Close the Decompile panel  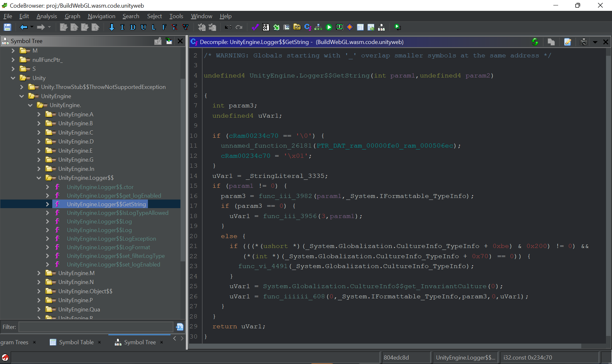coord(606,42)
